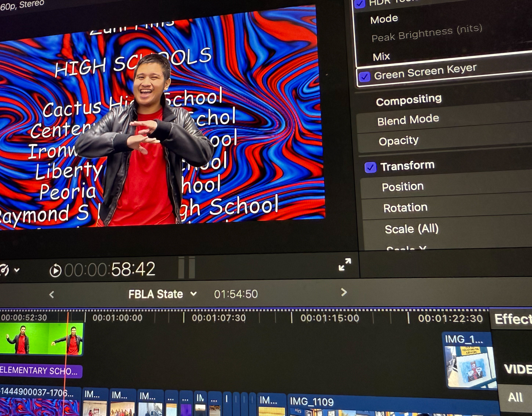Disable the Green Screen Keyer checkbox
Viewport: 532px width, 416px height.
tap(364, 77)
